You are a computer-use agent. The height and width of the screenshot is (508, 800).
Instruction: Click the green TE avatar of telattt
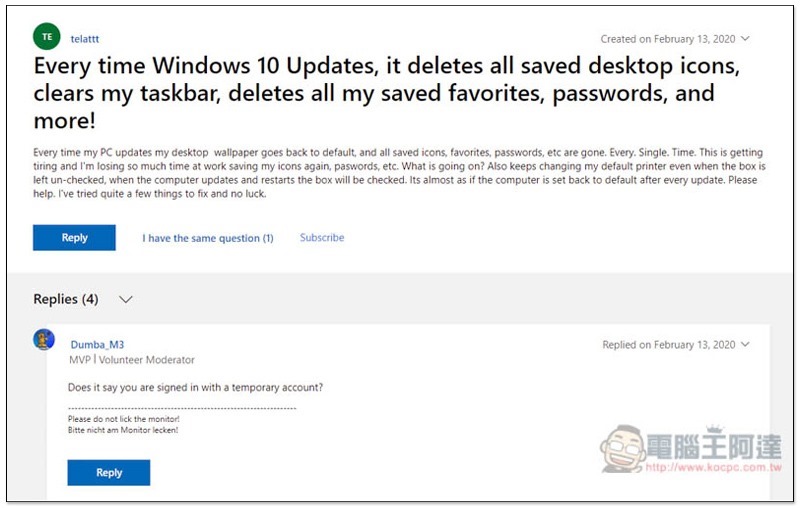pos(46,38)
